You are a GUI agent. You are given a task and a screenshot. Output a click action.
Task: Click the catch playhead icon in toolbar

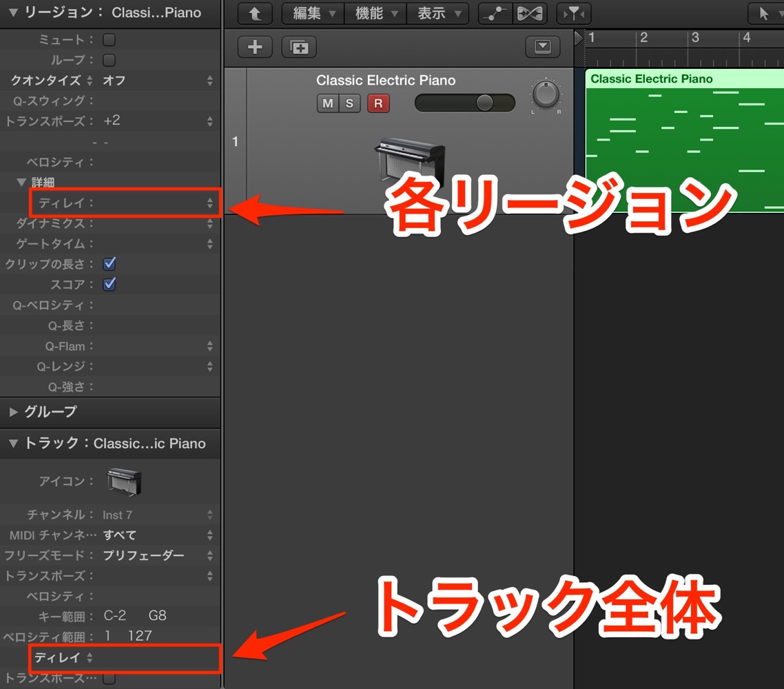[x=573, y=14]
